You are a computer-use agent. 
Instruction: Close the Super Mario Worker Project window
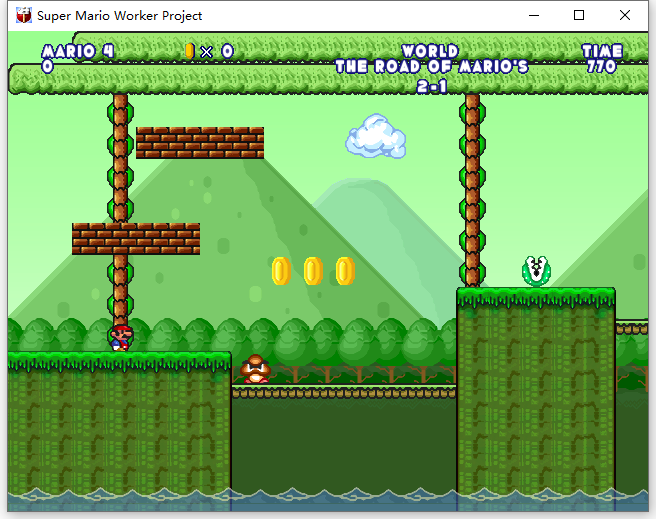pyautogui.click(x=625, y=15)
